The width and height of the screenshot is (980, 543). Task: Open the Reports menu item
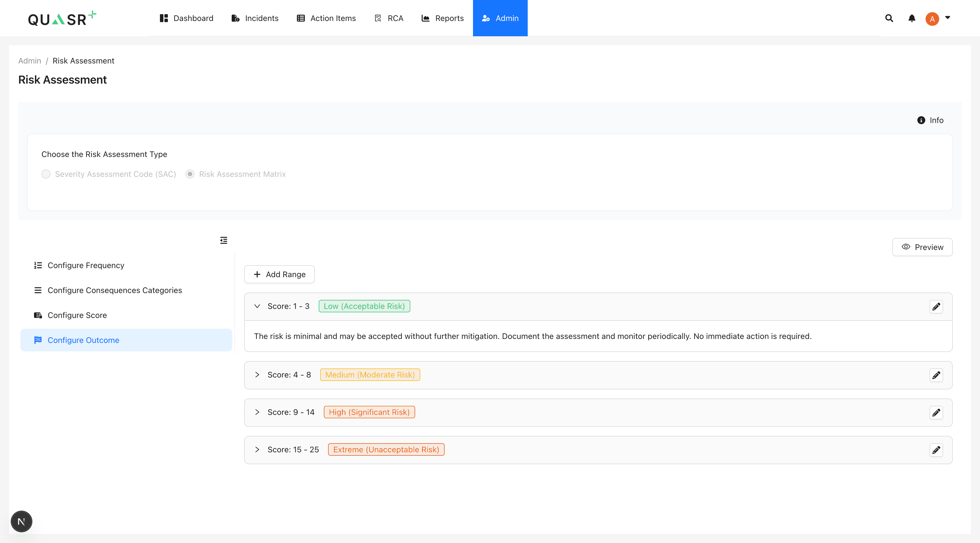tap(442, 18)
